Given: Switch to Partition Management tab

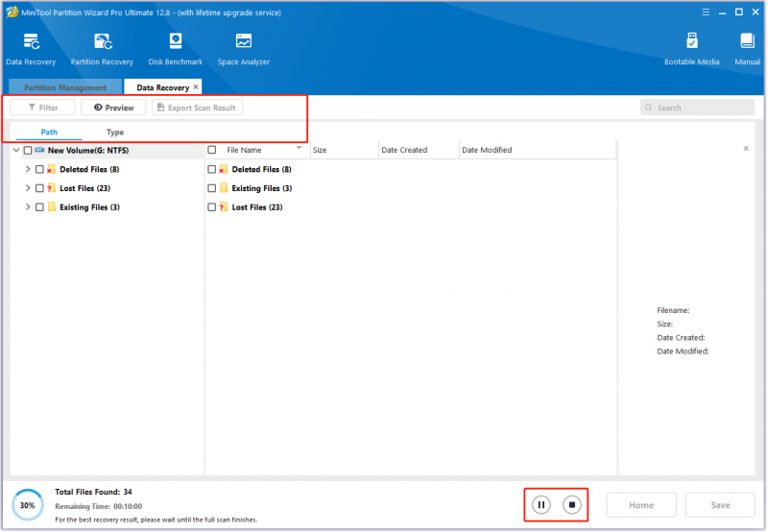Looking at the screenshot, I should tap(65, 87).
